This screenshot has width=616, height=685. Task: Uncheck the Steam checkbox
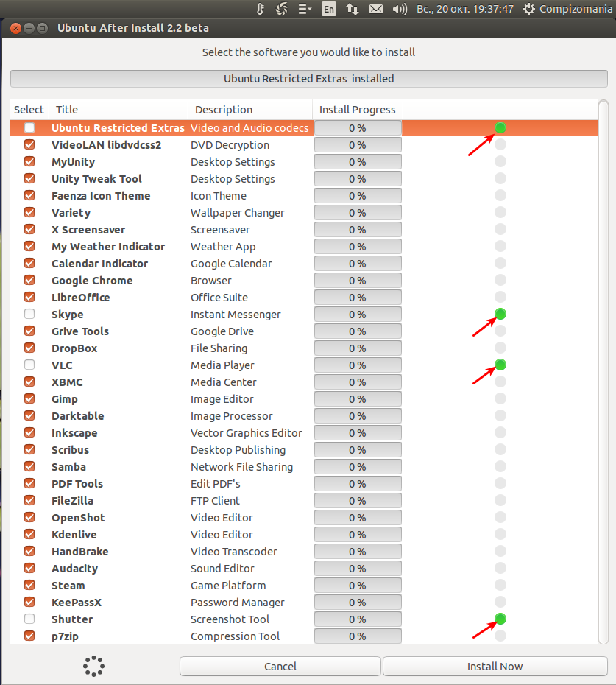29,585
